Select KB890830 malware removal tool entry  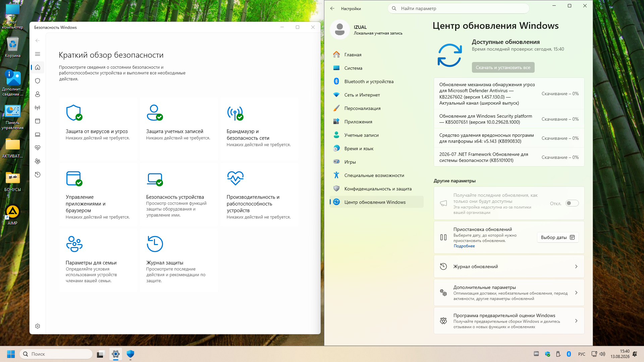click(509, 138)
